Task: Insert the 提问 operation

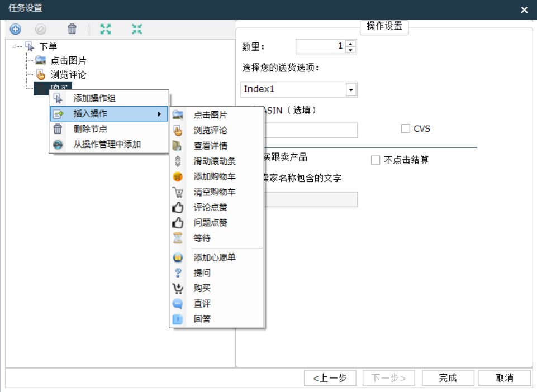Action: click(217, 273)
